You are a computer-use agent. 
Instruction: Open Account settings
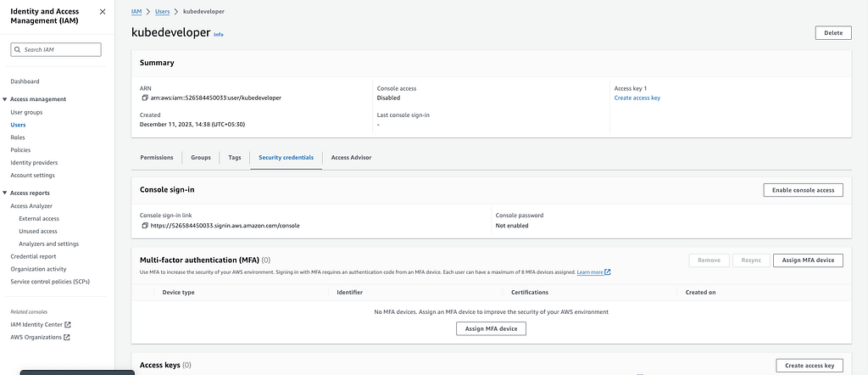[33, 176]
